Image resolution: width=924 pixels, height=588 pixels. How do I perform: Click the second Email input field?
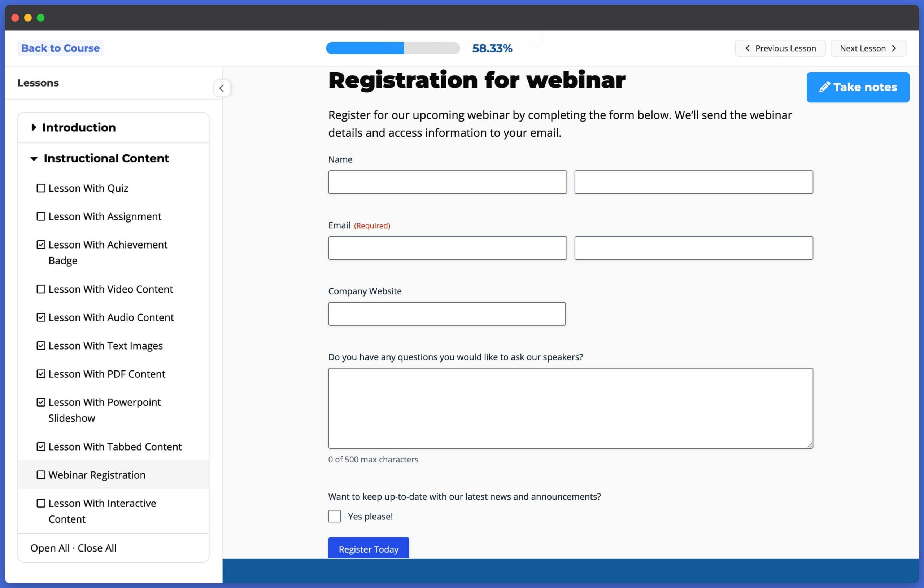click(693, 248)
